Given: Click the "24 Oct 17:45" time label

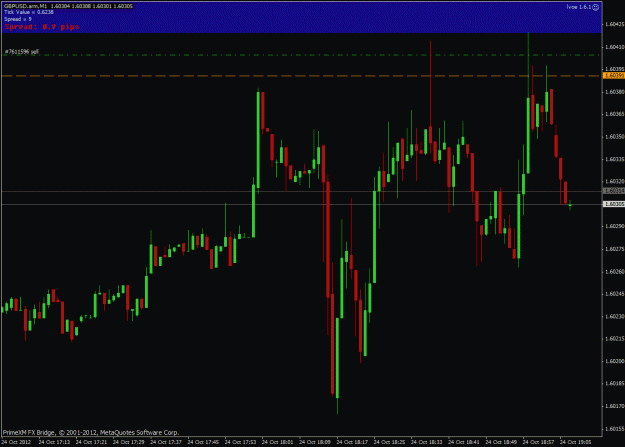Looking at the screenshot, I should point(203,442).
